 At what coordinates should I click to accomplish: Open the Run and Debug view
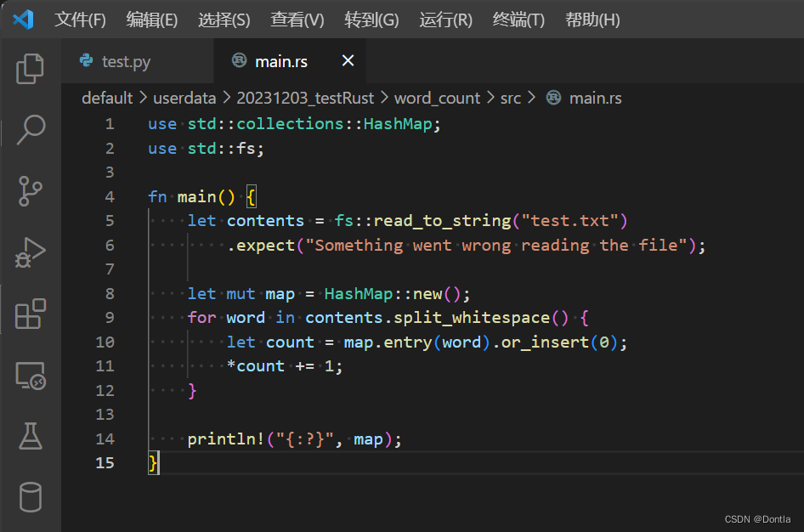pyautogui.click(x=31, y=252)
